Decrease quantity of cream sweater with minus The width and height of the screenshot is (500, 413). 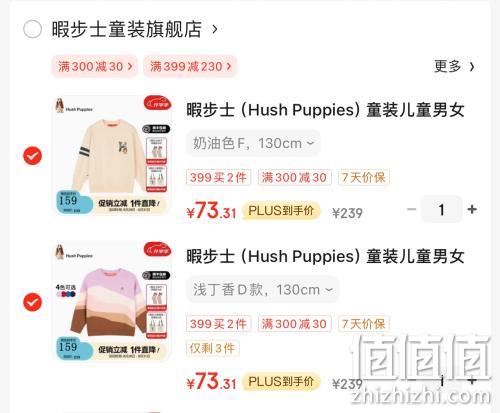coord(412,209)
